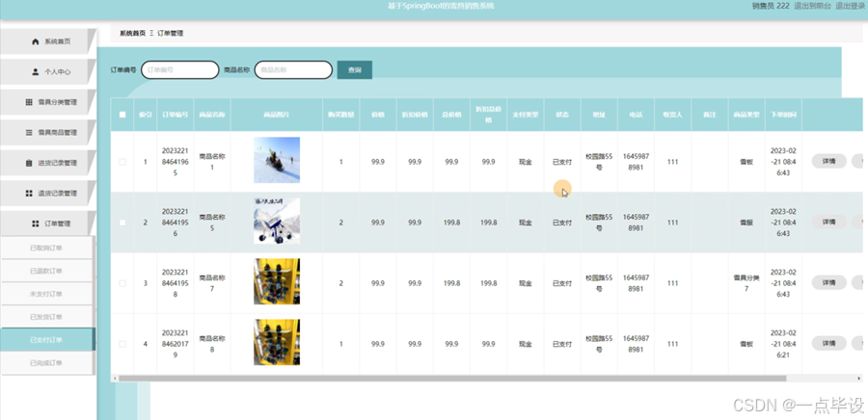Open the 已取消订单 submenu item
Image resolution: width=868 pixels, height=420 pixels.
(x=46, y=249)
